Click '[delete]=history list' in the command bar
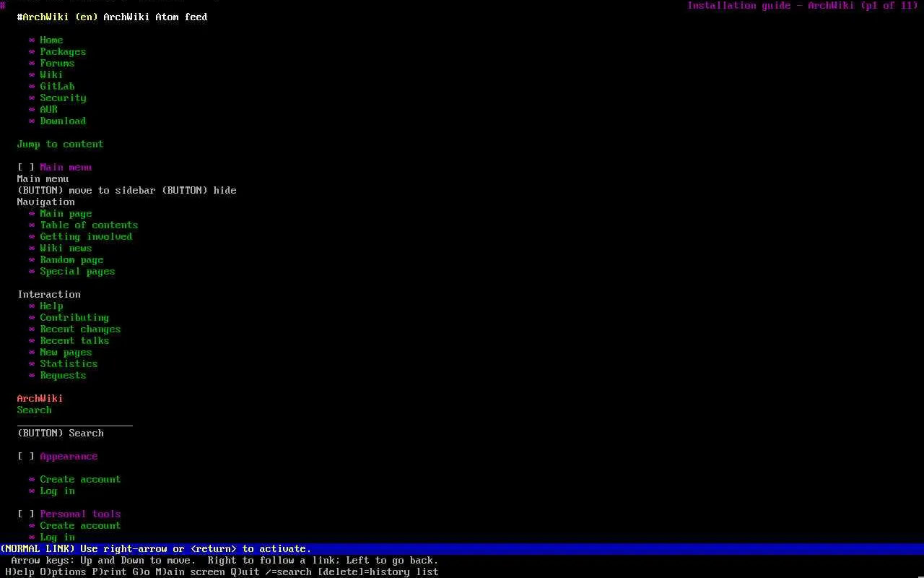This screenshot has height=578, width=924. point(378,571)
